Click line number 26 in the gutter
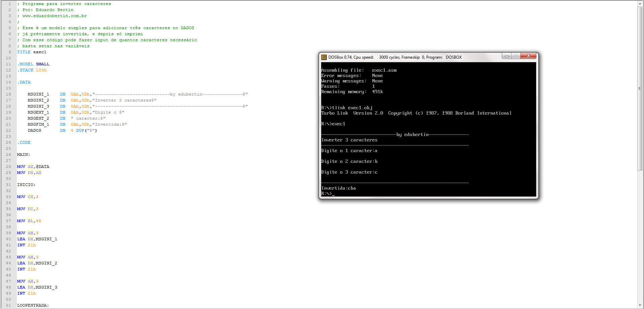 coord(8,154)
